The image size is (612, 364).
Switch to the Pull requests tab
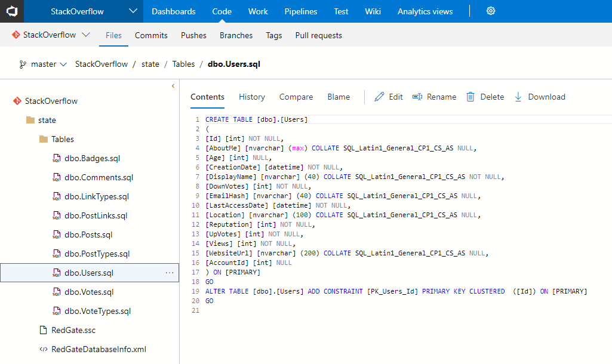[318, 35]
